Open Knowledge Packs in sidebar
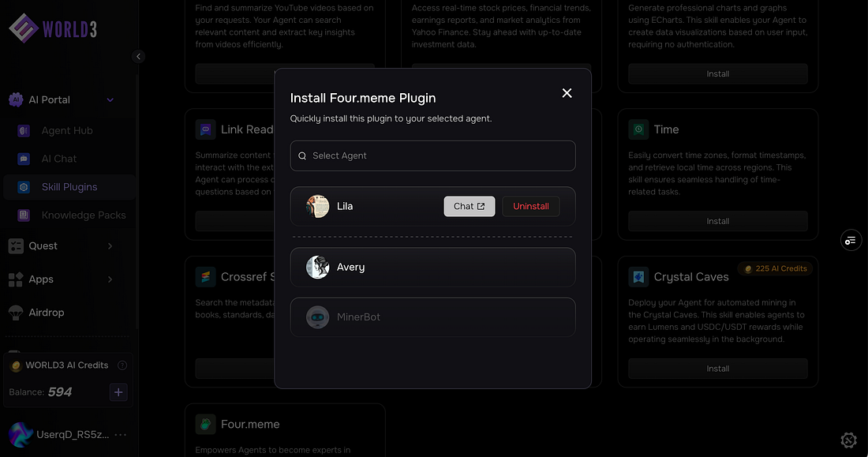Viewport: 868px width, 457px height. (x=83, y=215)
